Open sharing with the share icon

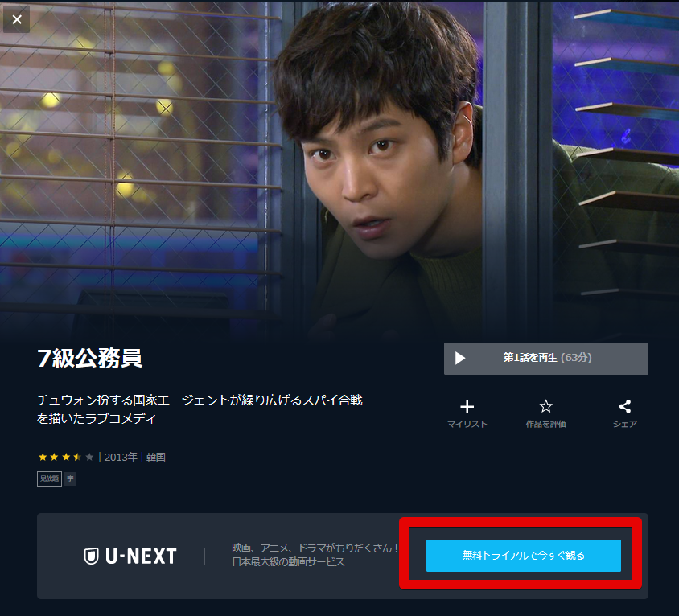point(624,406)
